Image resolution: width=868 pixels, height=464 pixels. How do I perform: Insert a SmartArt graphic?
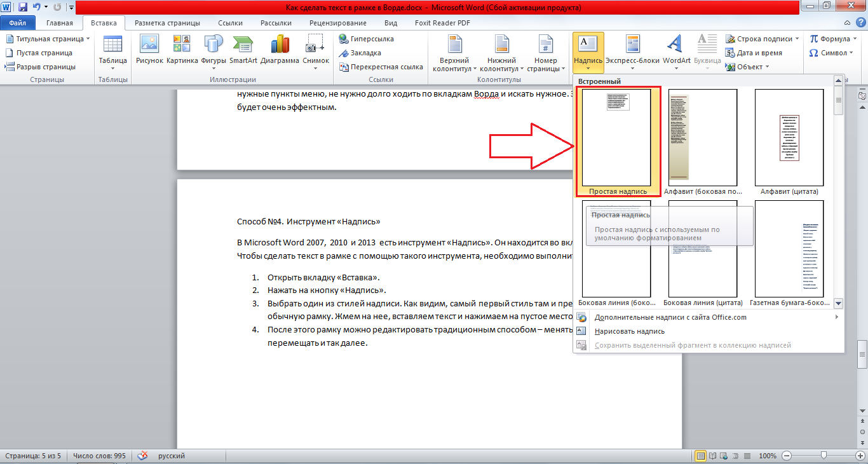click(243, 50)
